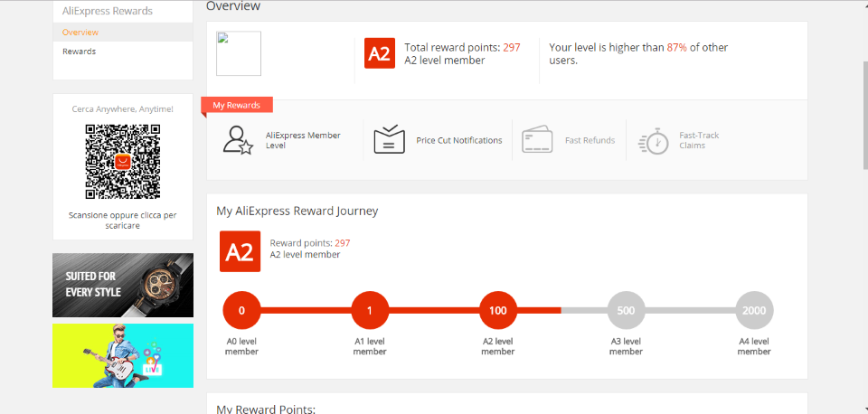The image size is (868, 414).
Task: Select the 100-point A2 milestone circle
Action: (x=498, y=310)
